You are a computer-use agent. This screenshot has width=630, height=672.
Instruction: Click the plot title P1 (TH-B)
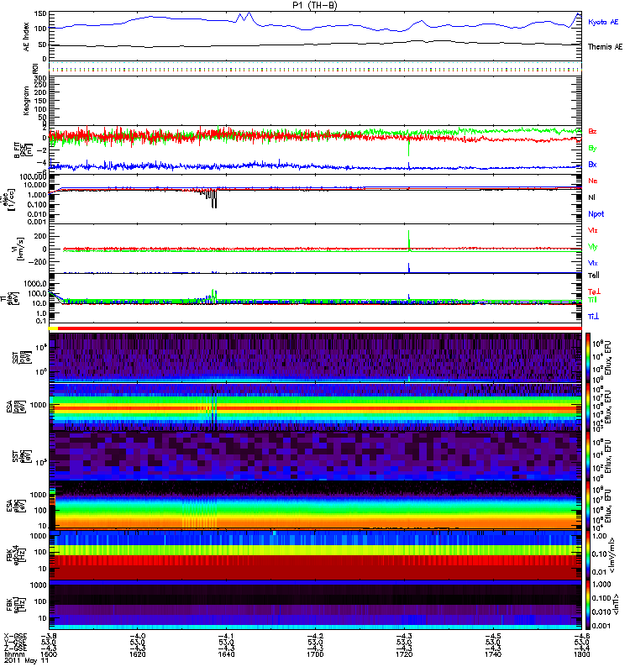(315, 5)
